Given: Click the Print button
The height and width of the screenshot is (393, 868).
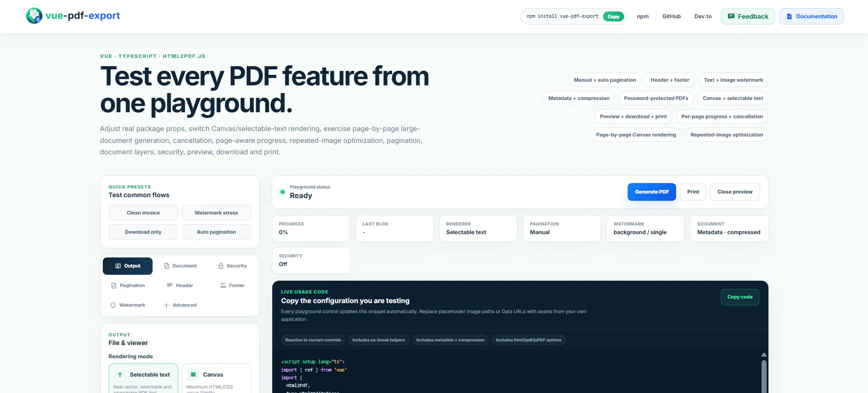Looking at the screenshot, I should (x=693, y=192).
